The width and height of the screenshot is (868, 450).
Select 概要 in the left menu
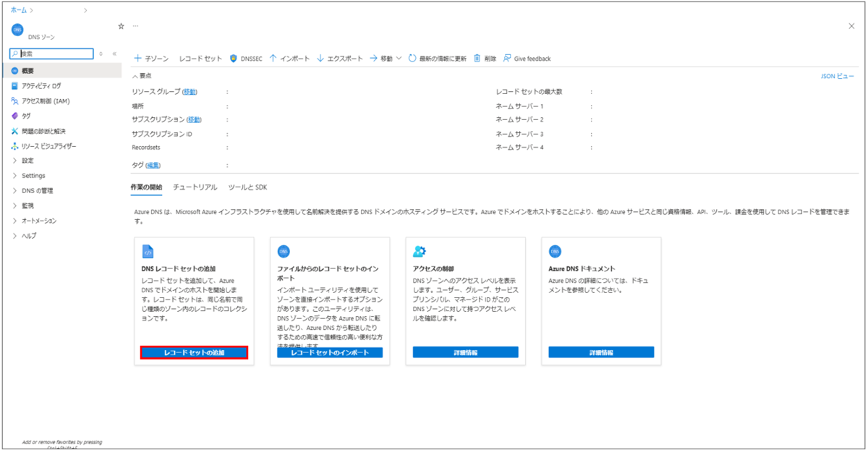pyautogui.click(x=62, y=70)
